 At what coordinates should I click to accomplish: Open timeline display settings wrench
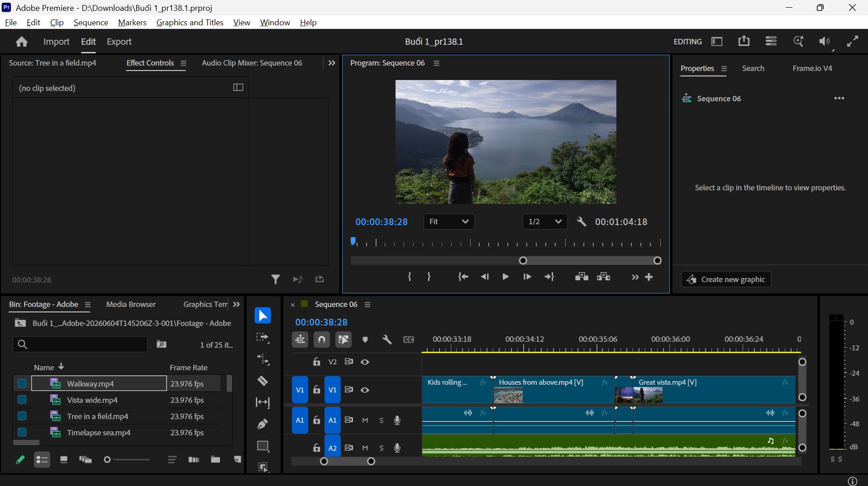coord(386,340)
